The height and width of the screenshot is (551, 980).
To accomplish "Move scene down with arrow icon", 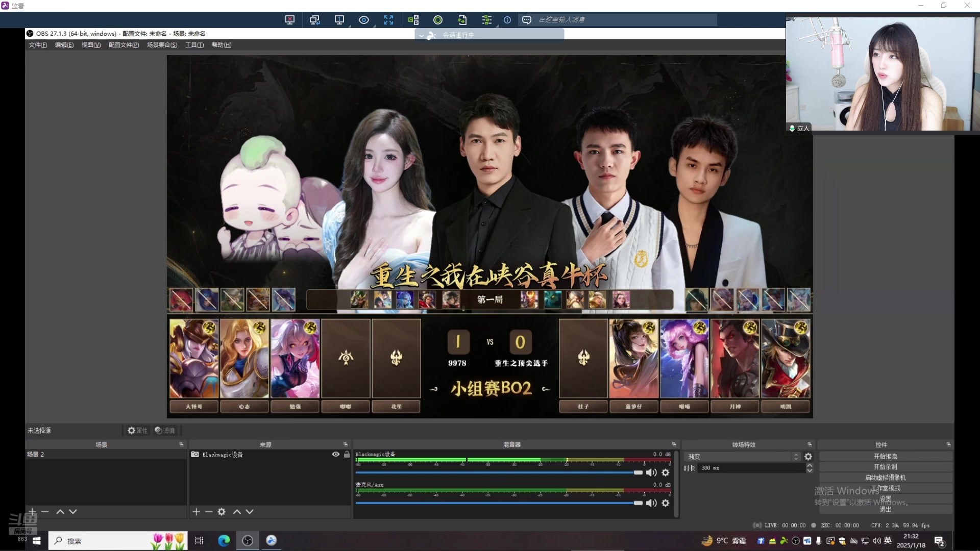I will point(73,512).
